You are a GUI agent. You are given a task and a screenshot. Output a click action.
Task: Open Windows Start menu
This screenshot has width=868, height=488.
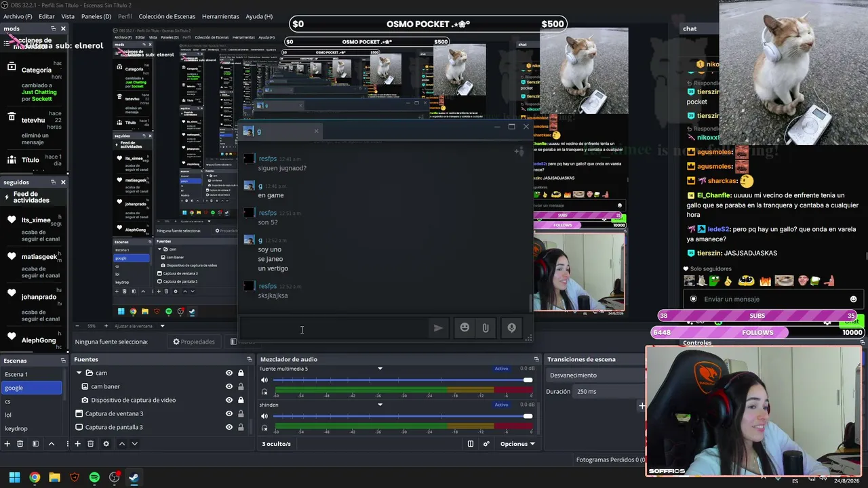pos(14,477)
